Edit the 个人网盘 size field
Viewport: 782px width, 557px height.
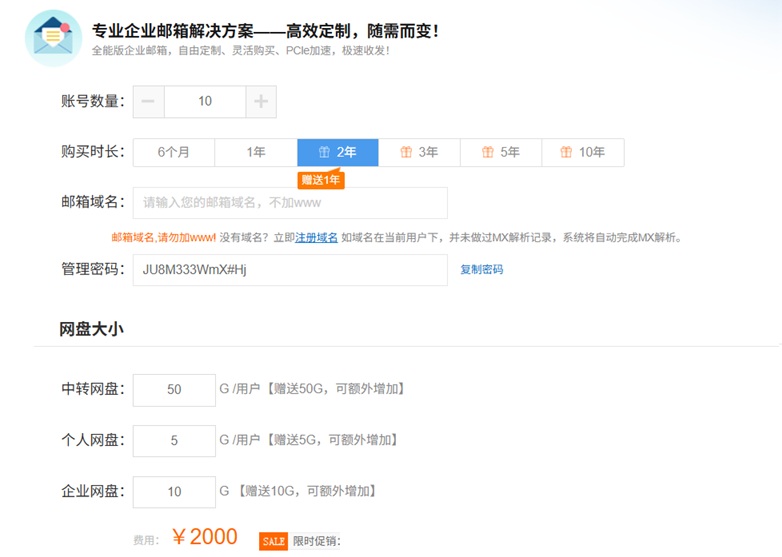[x=174, y=441]
